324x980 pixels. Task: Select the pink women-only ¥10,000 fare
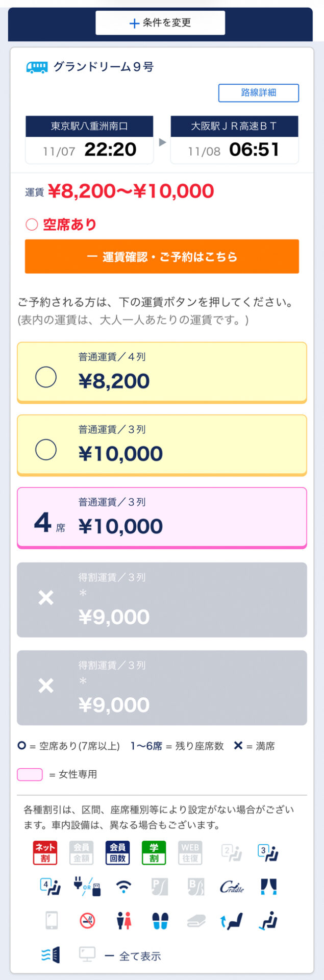(162, 517)
